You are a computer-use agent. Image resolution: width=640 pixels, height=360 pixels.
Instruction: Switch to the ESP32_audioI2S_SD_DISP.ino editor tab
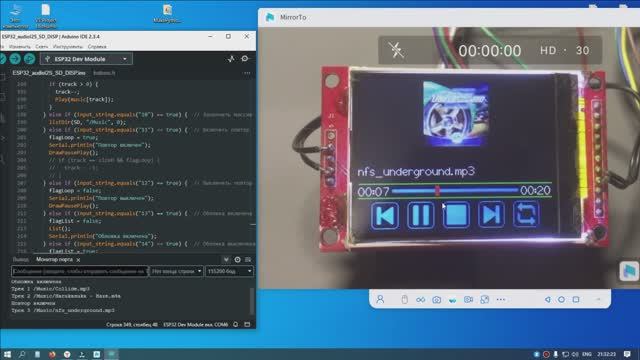pos(49,73)
